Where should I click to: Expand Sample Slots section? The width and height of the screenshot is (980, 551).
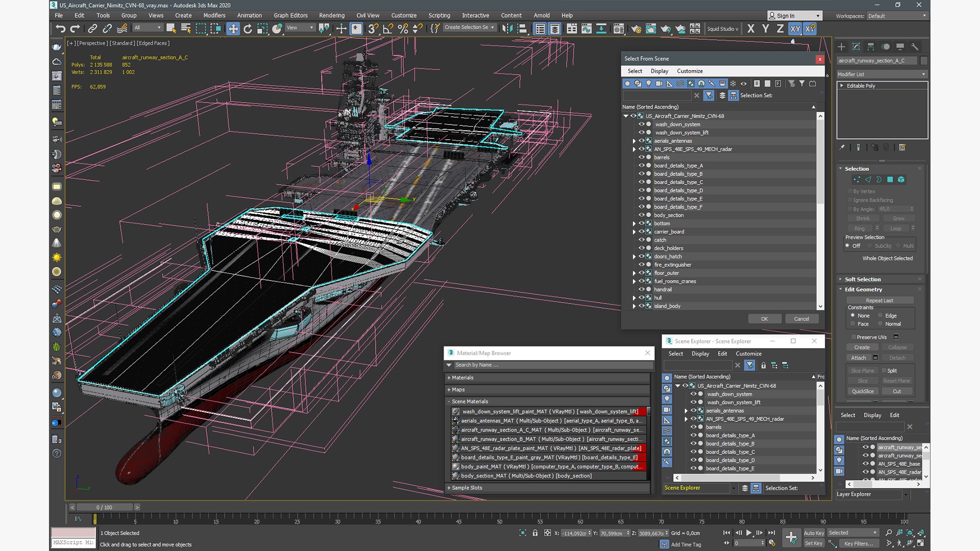548,488
